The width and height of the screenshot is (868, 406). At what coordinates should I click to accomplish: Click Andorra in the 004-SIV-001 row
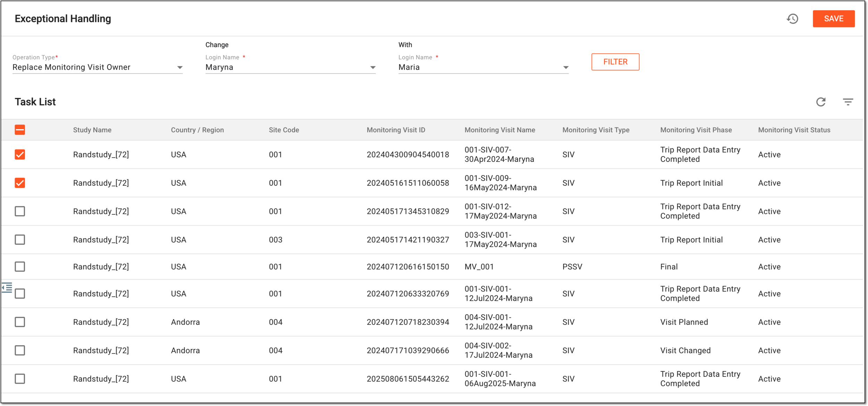[x=185, y=322]
